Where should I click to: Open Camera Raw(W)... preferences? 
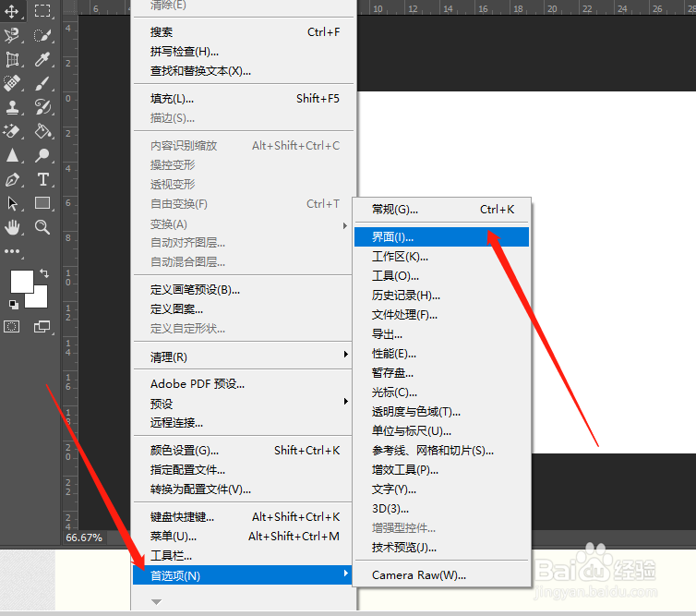(x=441, y=575)
